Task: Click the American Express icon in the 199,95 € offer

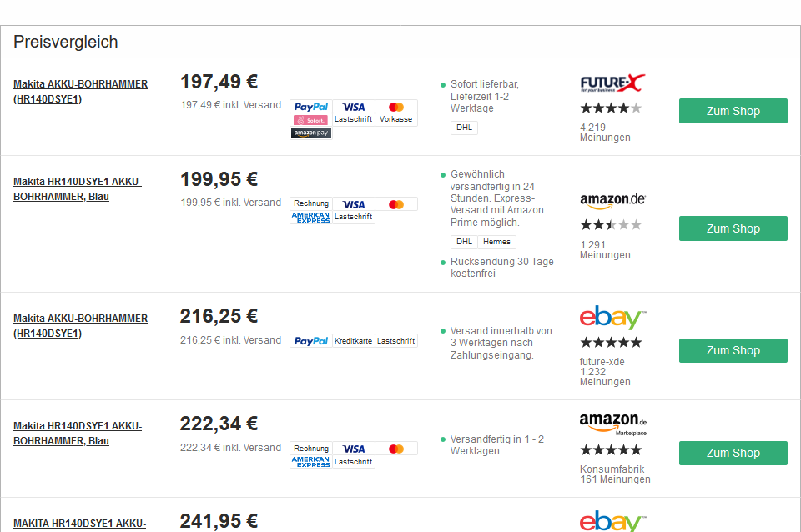Action: point(311,217)
